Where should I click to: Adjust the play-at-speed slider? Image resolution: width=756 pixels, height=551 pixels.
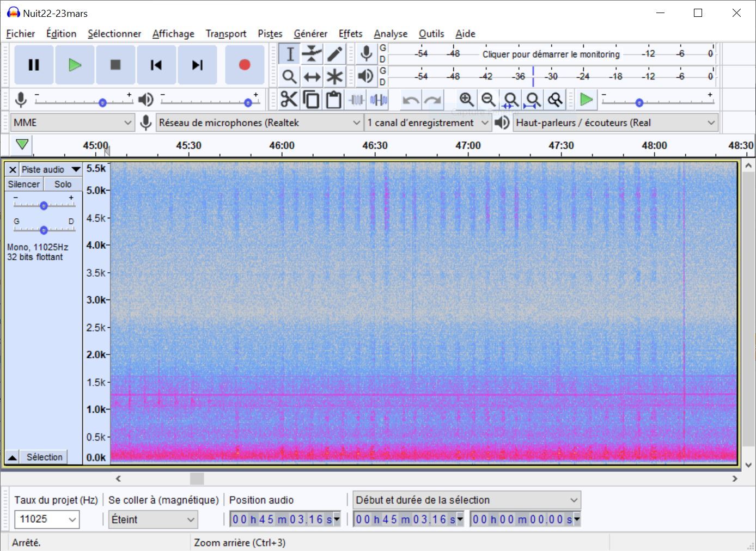pos(639,102)
